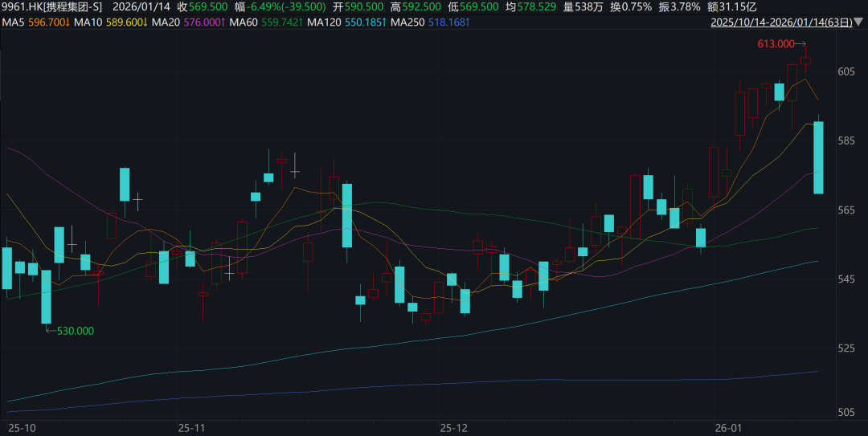The height and width of the screenshot is (436, 868).
Task: Click the amplitude value 振3.78%
Action: (x=679, y=7)
